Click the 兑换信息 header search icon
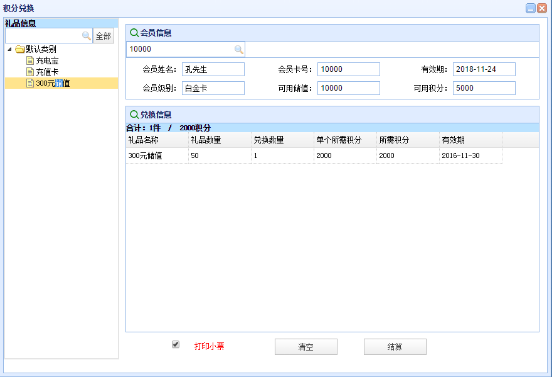The width and height of the screenshot is (552, 377). tap(134, 114)
